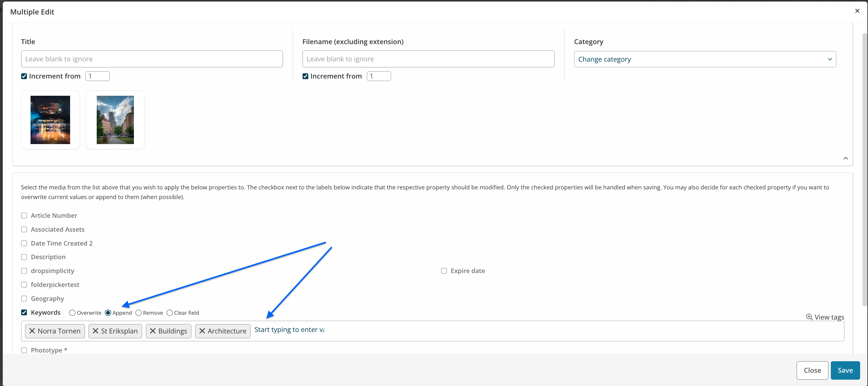Select the Clear field radio option
The image size is (868, 386).
170,313
